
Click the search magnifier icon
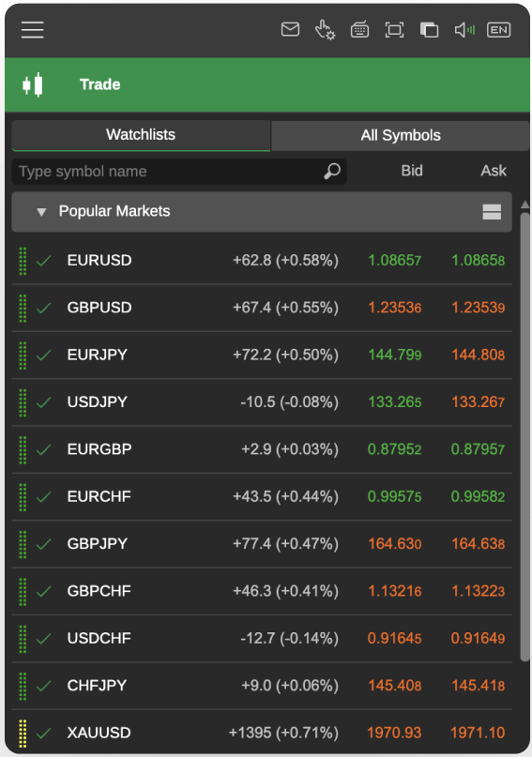[x=332, y=171]
